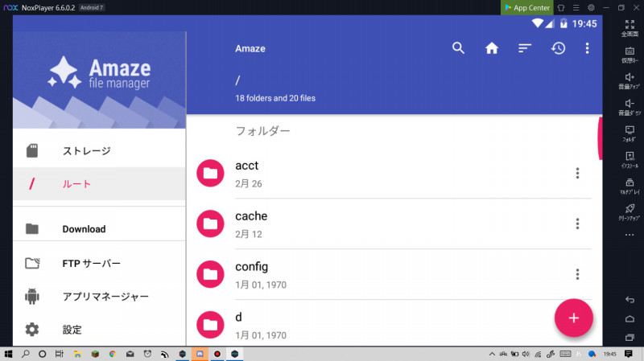The width and height of the screenshot is (644, 361).
Task: Open Windows Start menu
Action: [x=8, y=354]
